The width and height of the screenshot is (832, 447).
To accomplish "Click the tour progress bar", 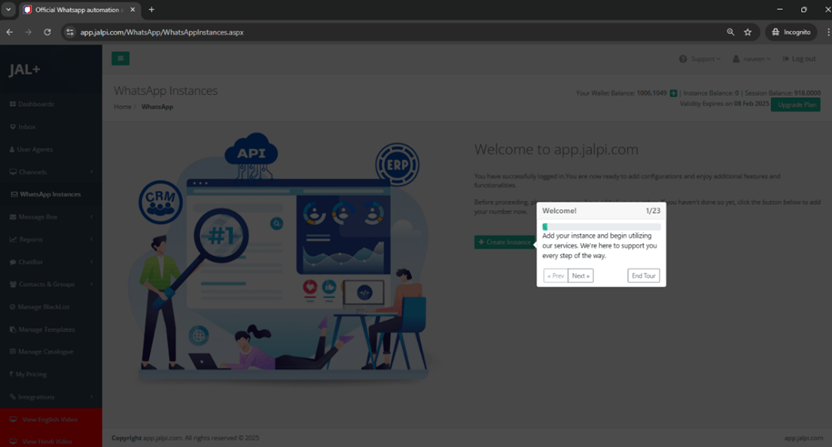I will point(601,227).
